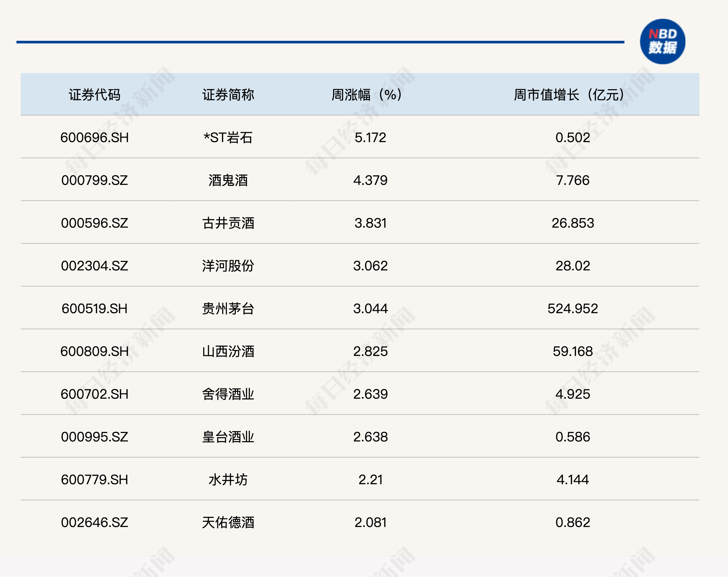Click the 证券代码 column header
Image resolution: width=728 pixels, height=577 pixels.
[95, 95]
